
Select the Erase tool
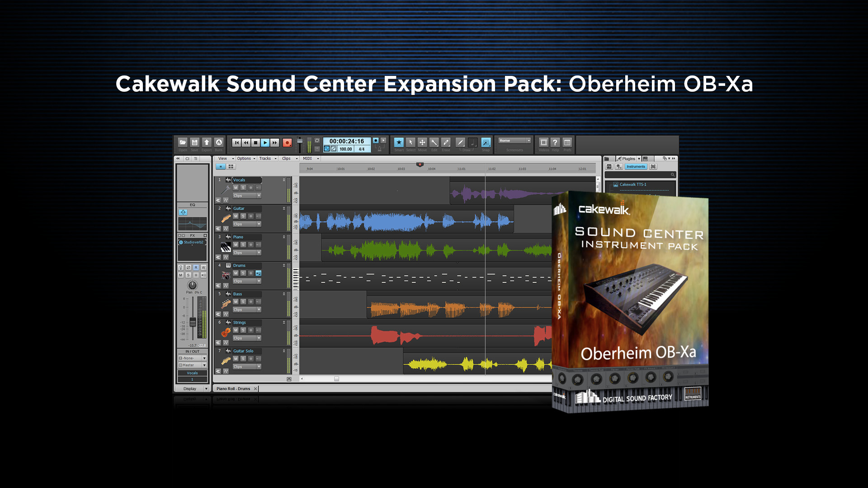pos(446,142)
